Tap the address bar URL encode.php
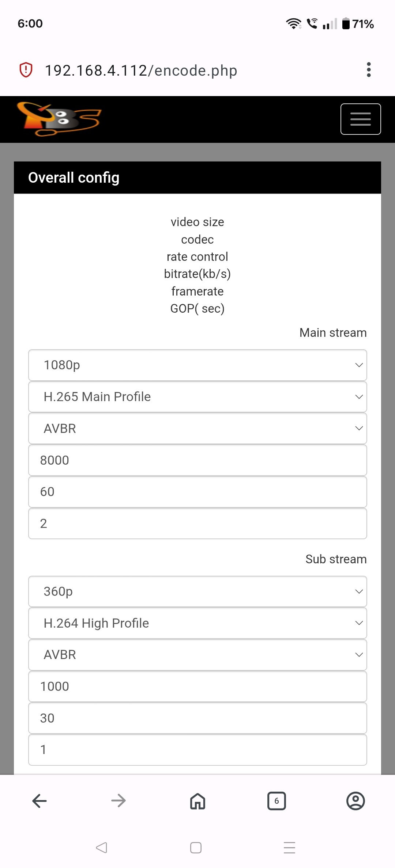 tap(141, 70)
